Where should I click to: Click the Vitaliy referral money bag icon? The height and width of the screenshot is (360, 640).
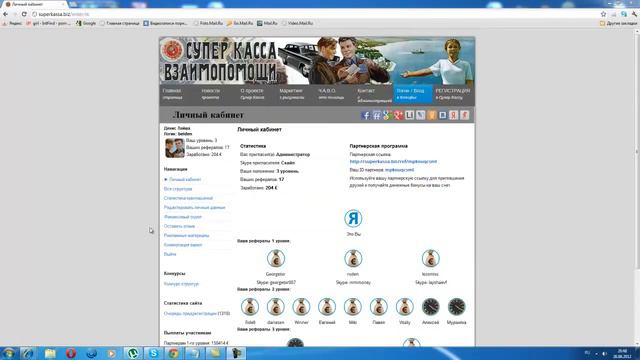404,307
